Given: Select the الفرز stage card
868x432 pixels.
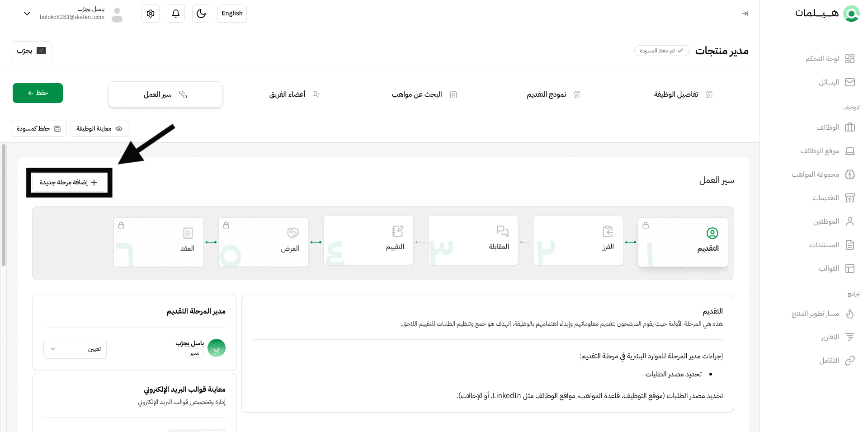Looking at the screenshot, I should 578,240.
